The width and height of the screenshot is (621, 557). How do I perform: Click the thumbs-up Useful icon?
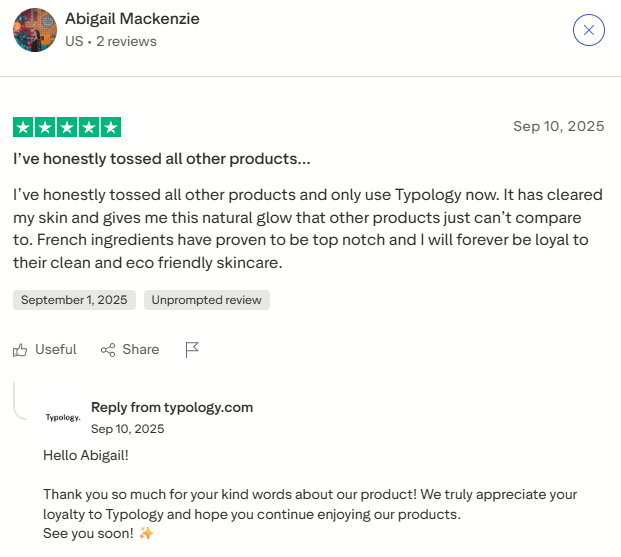[20, 349]
